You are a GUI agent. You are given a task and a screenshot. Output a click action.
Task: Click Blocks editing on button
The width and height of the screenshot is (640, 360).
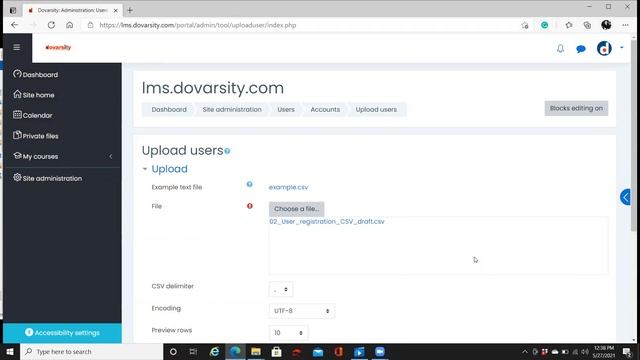tap(576, 108)
